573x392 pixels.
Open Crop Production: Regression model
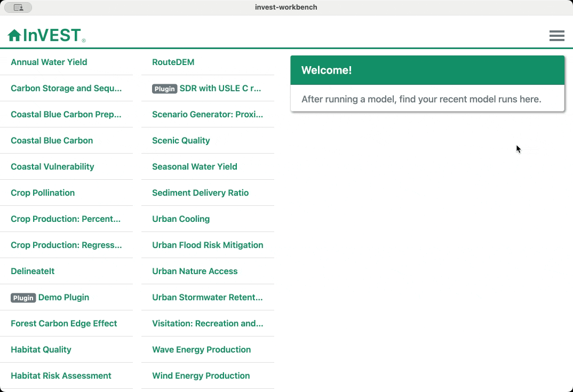point(66,245)
